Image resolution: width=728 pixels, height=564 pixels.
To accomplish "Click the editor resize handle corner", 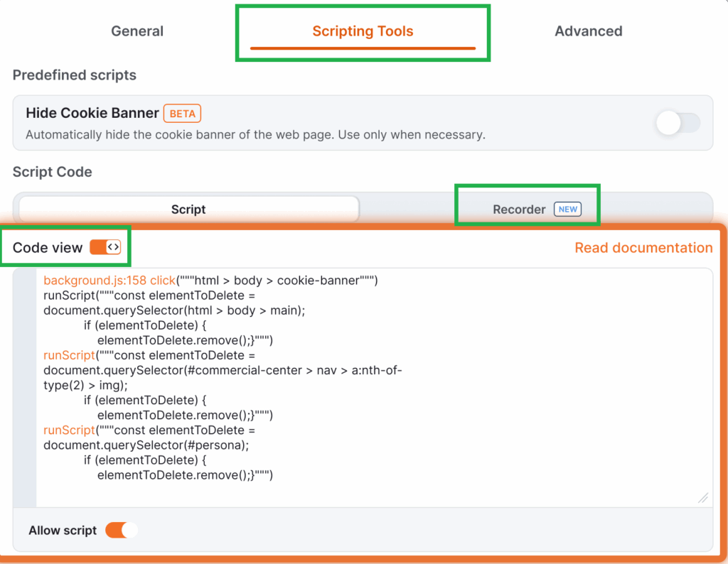I will coord(703,498).
